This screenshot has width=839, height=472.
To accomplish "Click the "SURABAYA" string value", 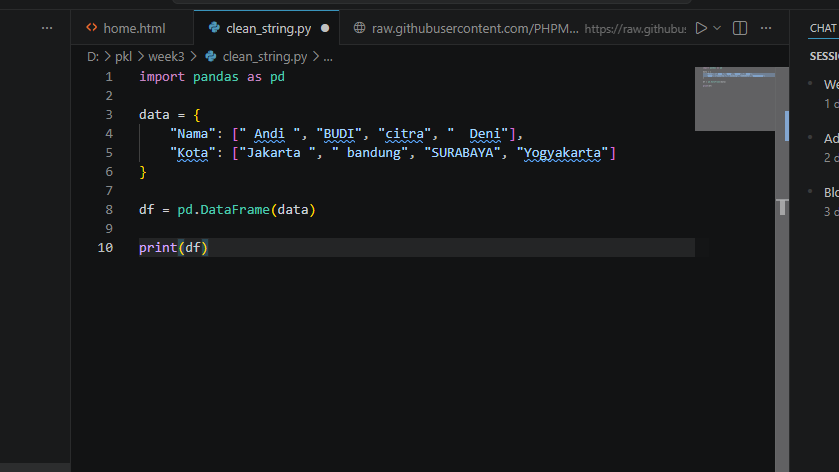I will (462, 153).
